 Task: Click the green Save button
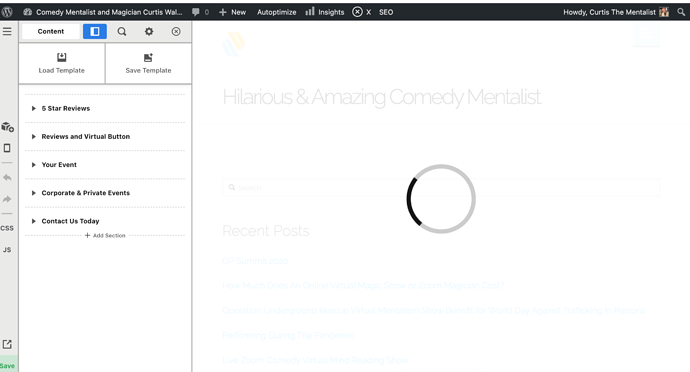pyautogui.click(x=7, y=365)
